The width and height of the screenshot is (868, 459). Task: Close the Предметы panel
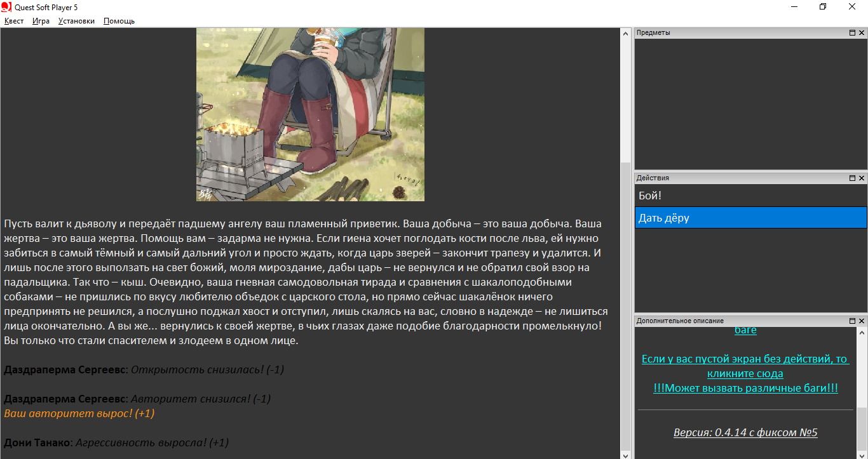(x=861, y=33)
